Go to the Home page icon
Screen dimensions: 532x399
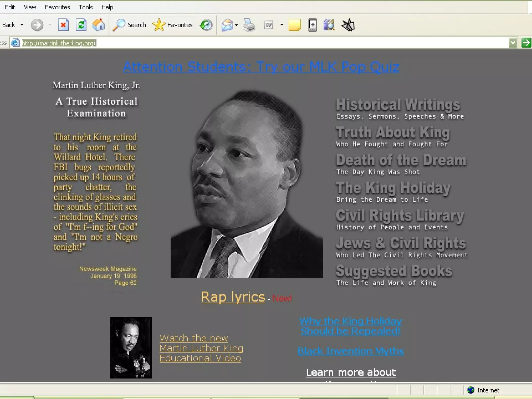pos(99,25)
